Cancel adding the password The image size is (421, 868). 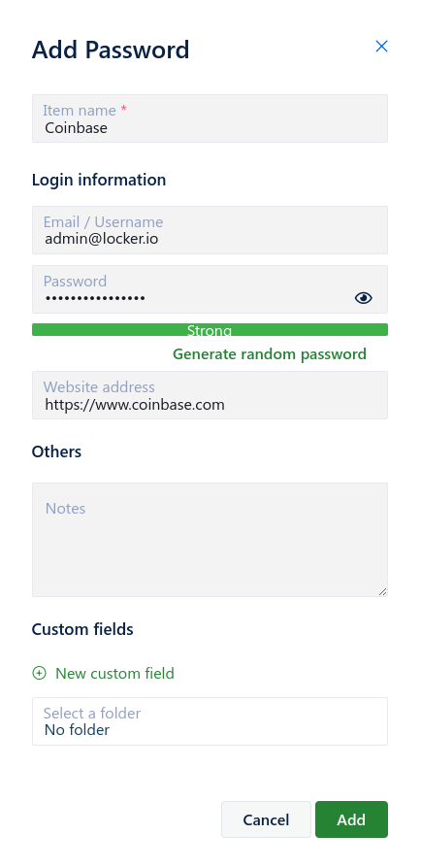click(x=266, y=819)
